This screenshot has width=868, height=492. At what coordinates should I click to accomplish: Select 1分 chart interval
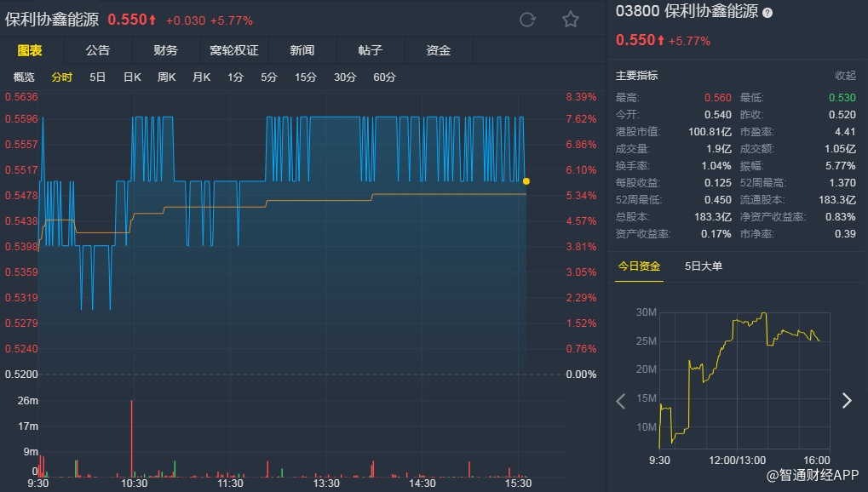click(x=235, y=77)
